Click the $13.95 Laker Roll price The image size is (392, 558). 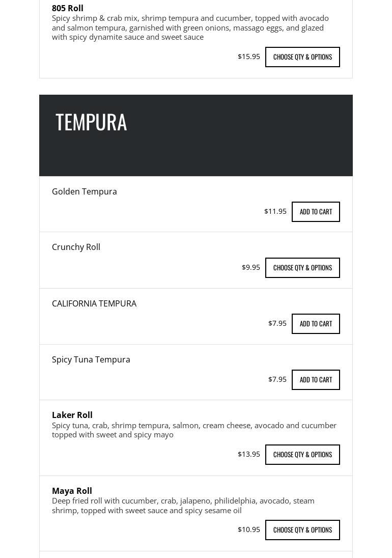pyautogui.click(x=248, y=454)
